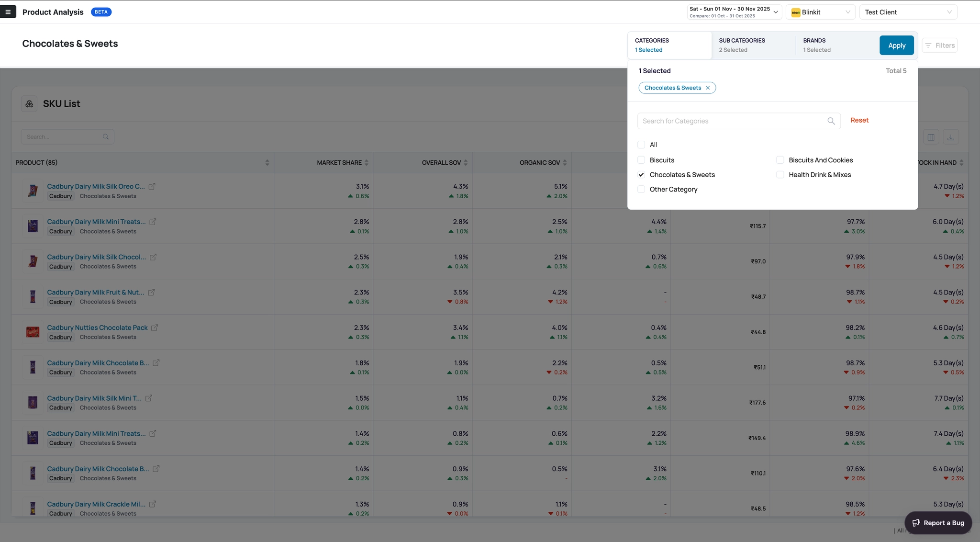Download the SKU list
The width and height of the screenshot is (980, 542).
[951, 137]
